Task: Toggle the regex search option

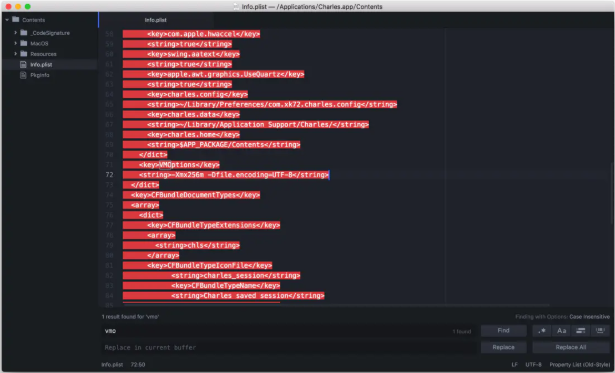Action: click(x=541, y=331)
